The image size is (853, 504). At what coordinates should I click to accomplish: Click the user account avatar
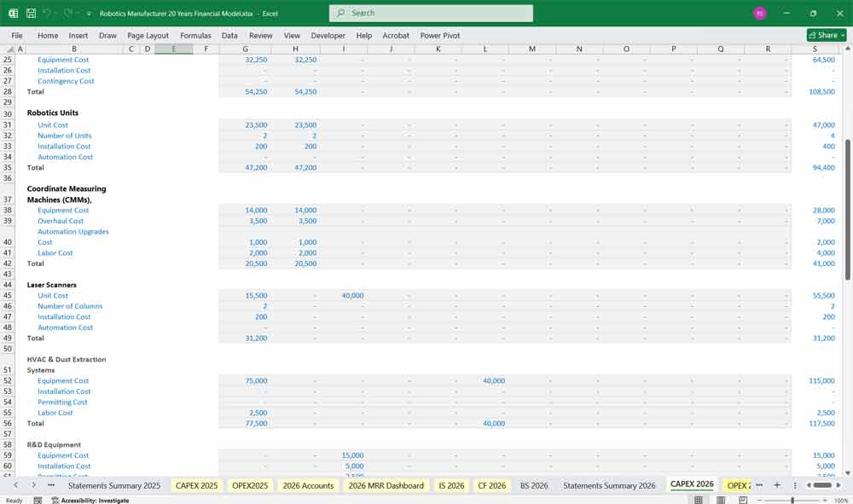[760, 14]
